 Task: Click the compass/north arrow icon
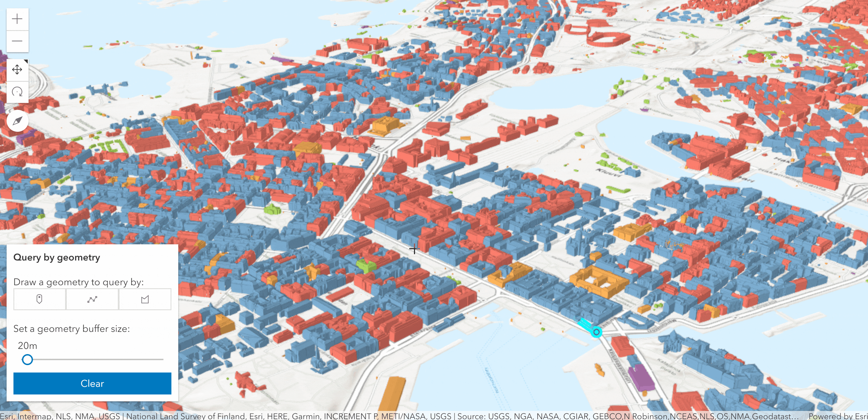[17, 120]
